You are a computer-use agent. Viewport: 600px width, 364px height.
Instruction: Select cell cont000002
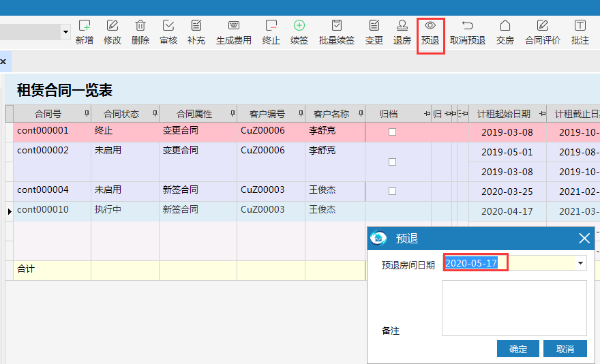[x=52, y=162]
